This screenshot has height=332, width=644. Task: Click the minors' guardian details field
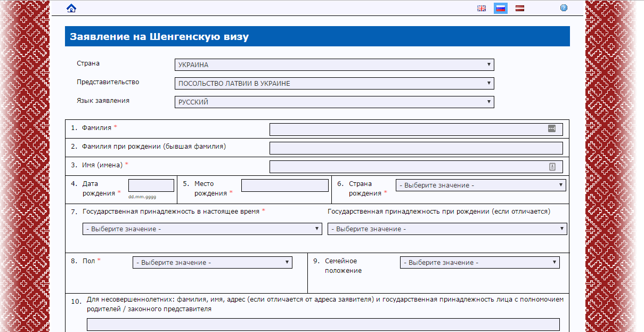pyautogui.click(x=323, y=325)
